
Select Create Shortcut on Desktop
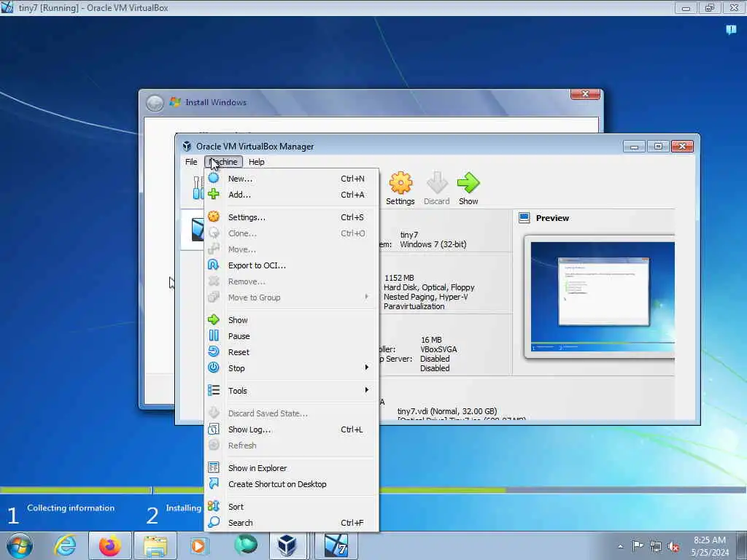click(x=292, y=484)
